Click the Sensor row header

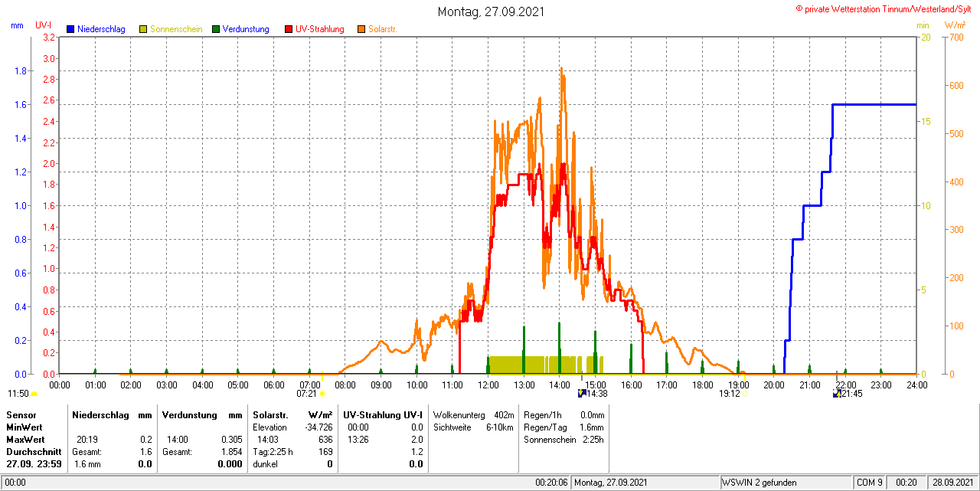pyautogui.click(x=21, y=414)
